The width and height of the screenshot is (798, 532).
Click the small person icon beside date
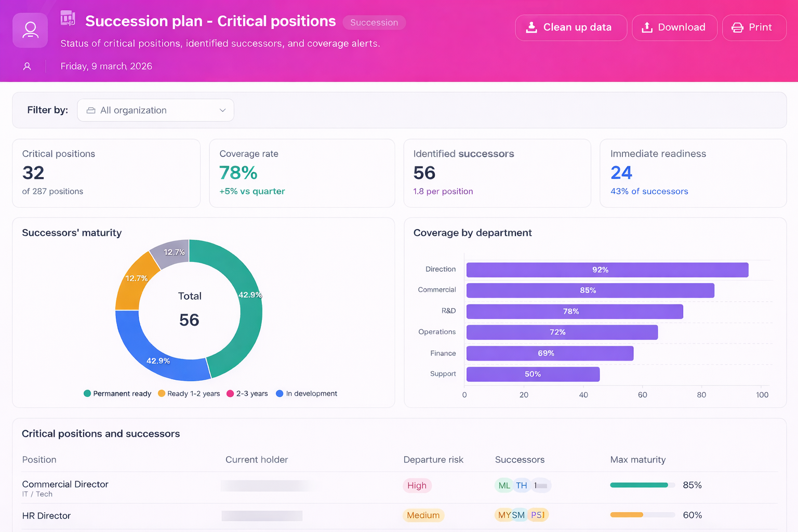pyautogui.click(x=27, y=66)
